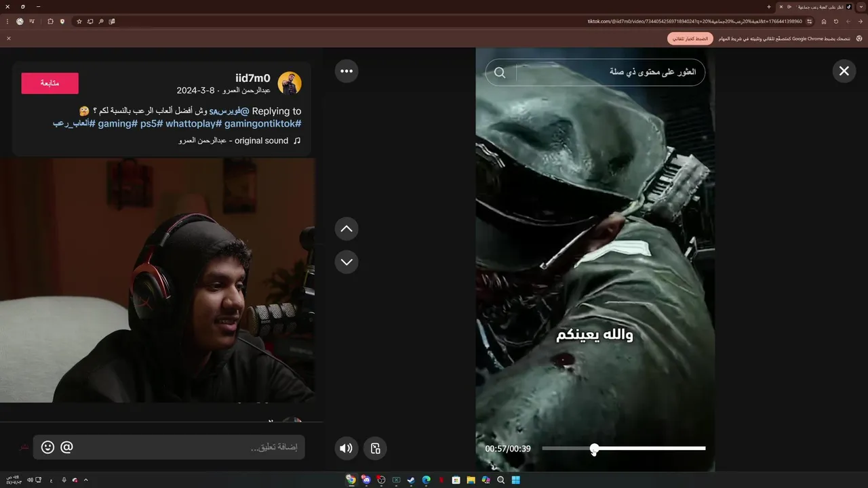Go to the next video arrow
Screen dimensions: 868x488
pos(347,262)
